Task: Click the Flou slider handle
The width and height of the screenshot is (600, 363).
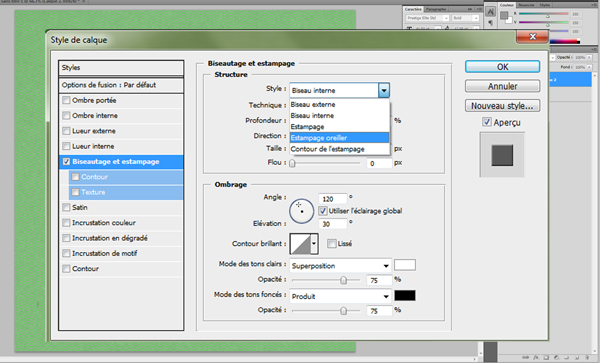Action: (292, 163)
